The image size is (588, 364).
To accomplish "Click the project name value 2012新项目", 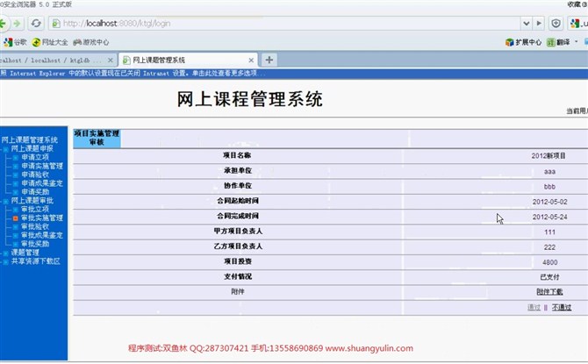I will tap(549, 156).
